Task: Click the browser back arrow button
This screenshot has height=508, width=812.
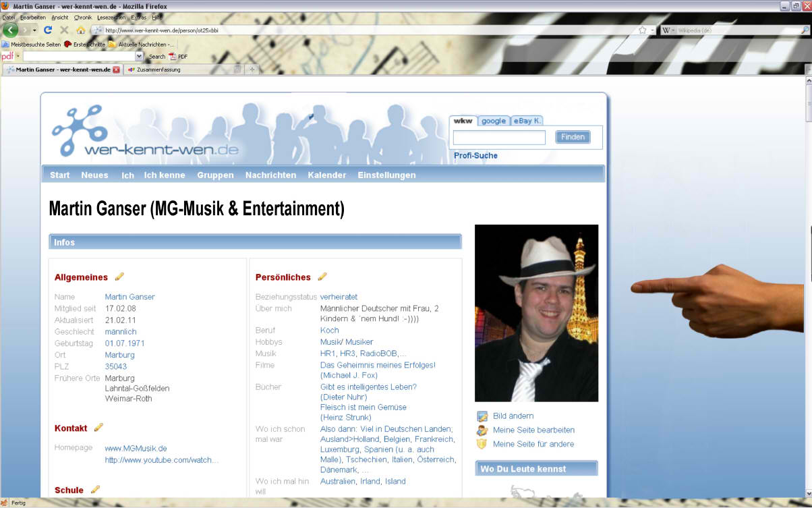Action: point(10,30)
